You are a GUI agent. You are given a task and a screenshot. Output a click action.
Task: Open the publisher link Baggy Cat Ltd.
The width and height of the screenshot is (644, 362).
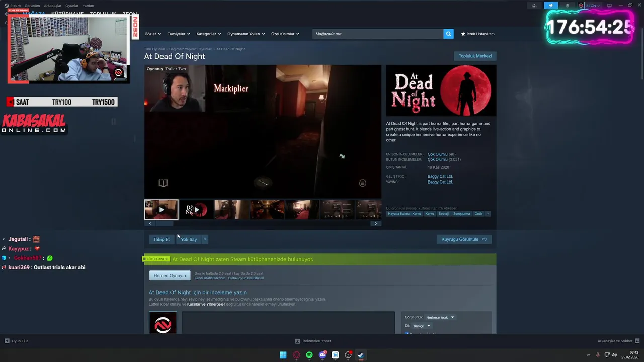point(440,182)
